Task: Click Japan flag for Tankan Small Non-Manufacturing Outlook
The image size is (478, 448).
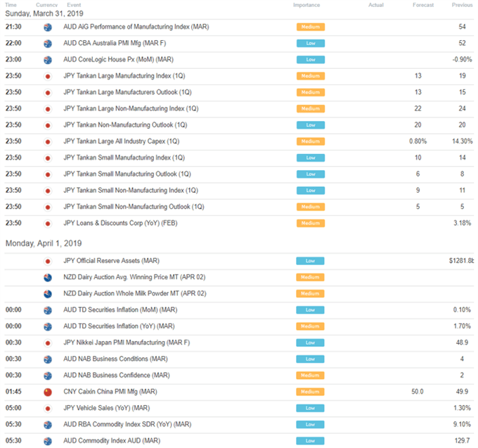Action: click(x=48, y=207)
